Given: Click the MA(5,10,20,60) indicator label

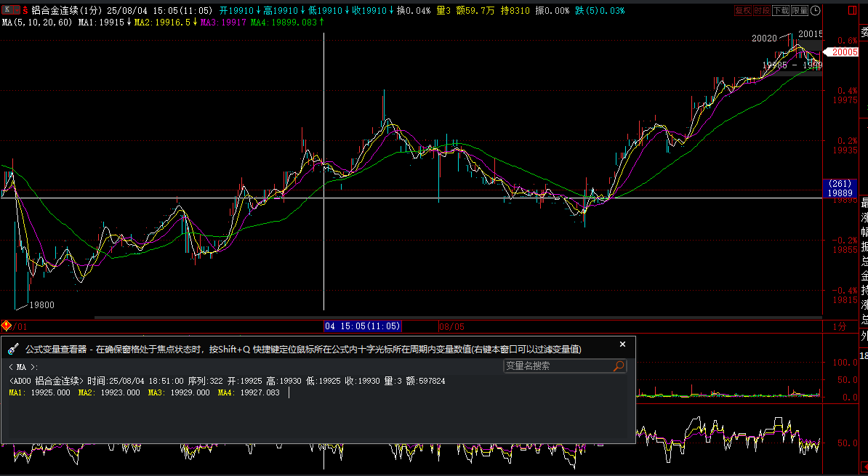Looking at the screenshot, I should click(x=36, y=23).
